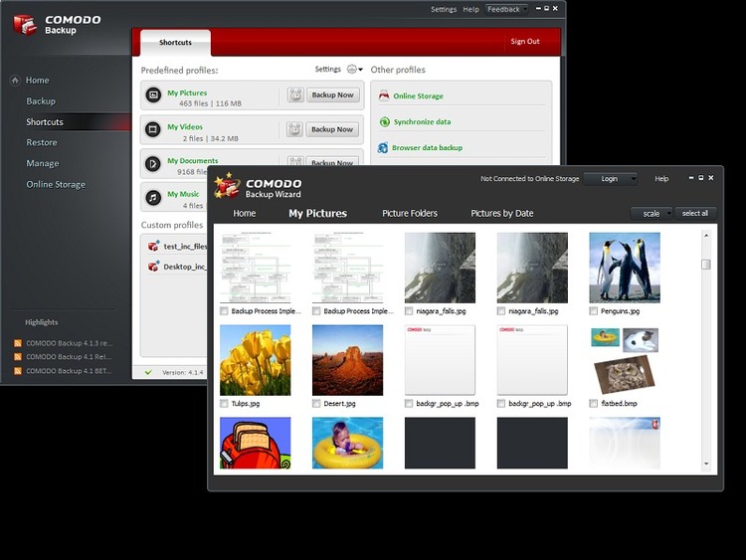The width and height of the screenshot is (746, 560).
Task: Switch to Picture Folders tab
Action: (410, 213)
